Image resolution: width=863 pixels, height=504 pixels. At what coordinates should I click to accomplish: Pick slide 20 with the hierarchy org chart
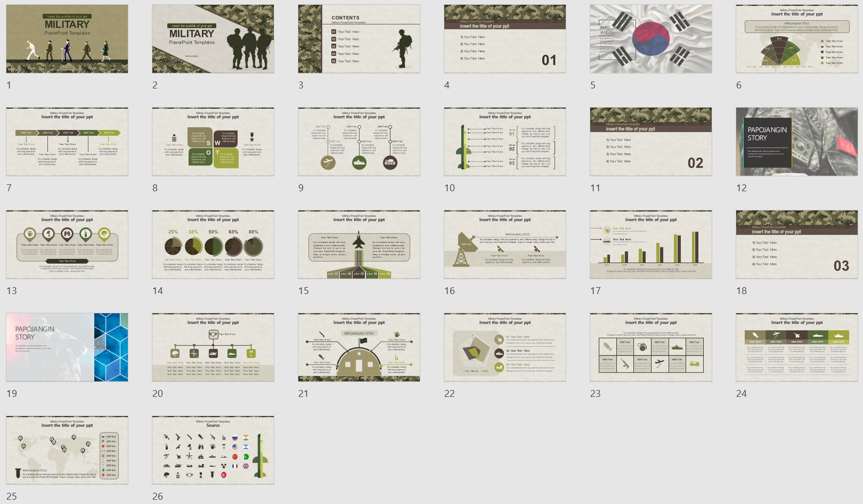(213, 347)
